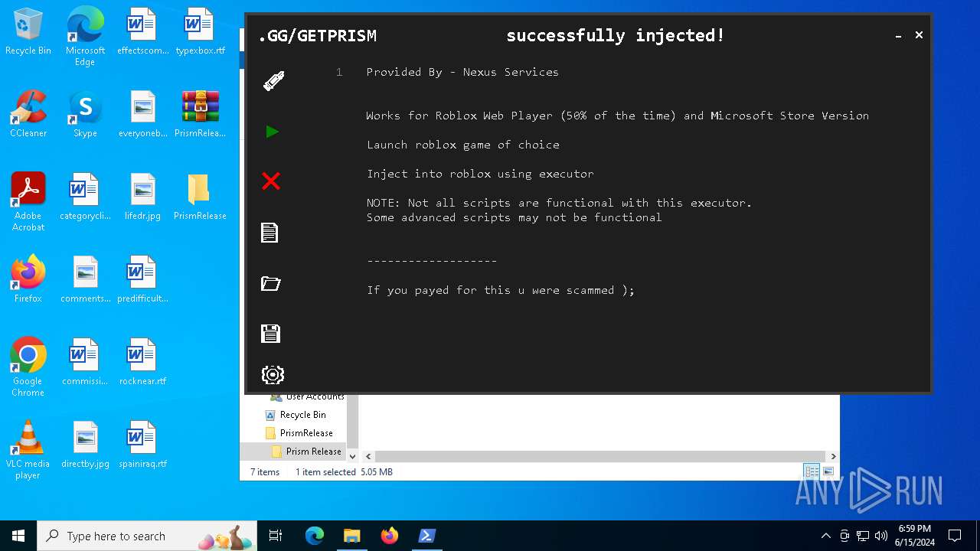Open the Windows Start menu
Viewport: 980px width, 551px height.
pyautogui.click(x=18, y=536)
